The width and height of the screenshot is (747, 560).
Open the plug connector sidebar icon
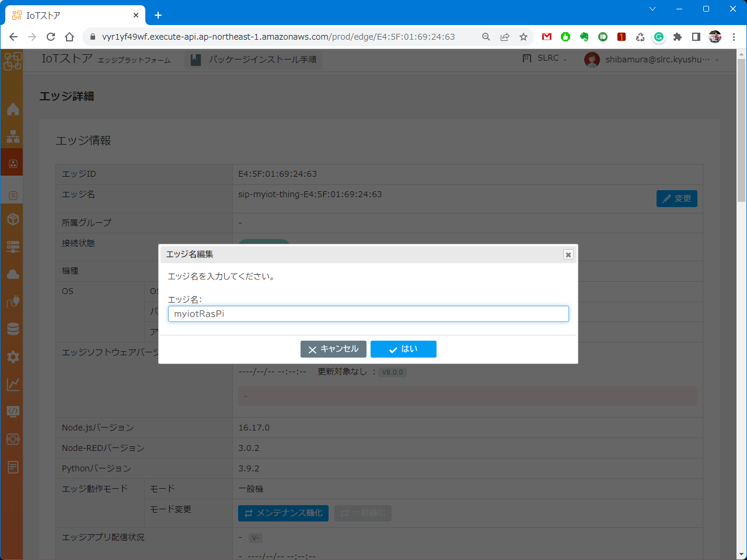13,302
